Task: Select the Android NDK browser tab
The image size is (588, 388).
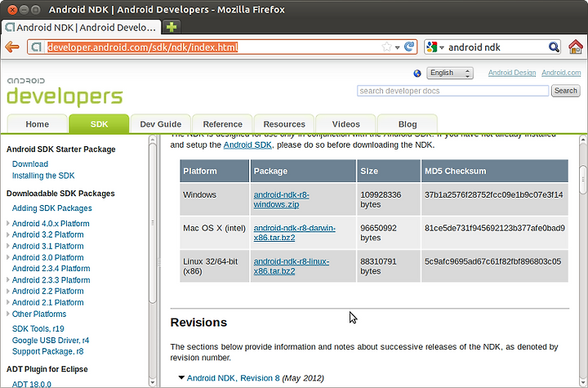Action: (x=82, y=28)
